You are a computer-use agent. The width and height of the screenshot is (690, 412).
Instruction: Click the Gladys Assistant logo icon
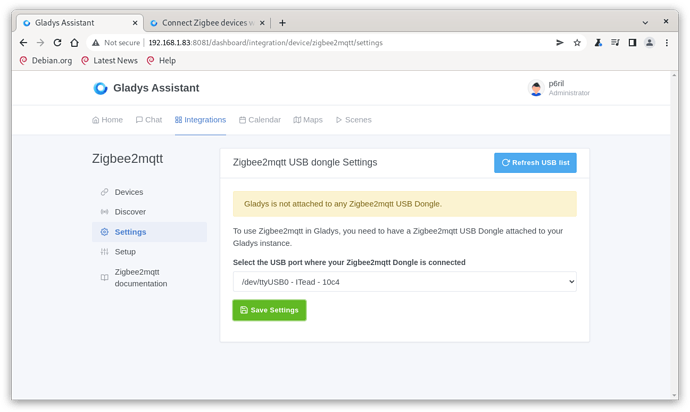tap(100, 88)
